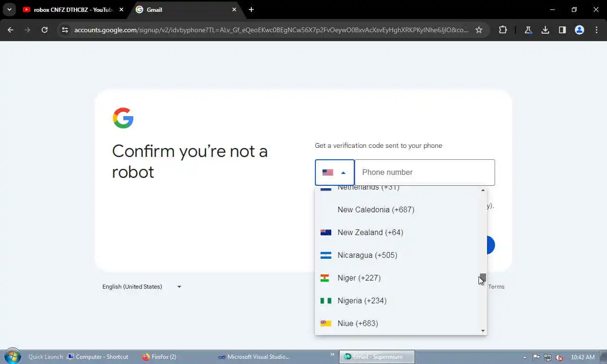
Task: Click the country list scrollbar up arrow
Action: pyautogui.click(x=483, y=190)
